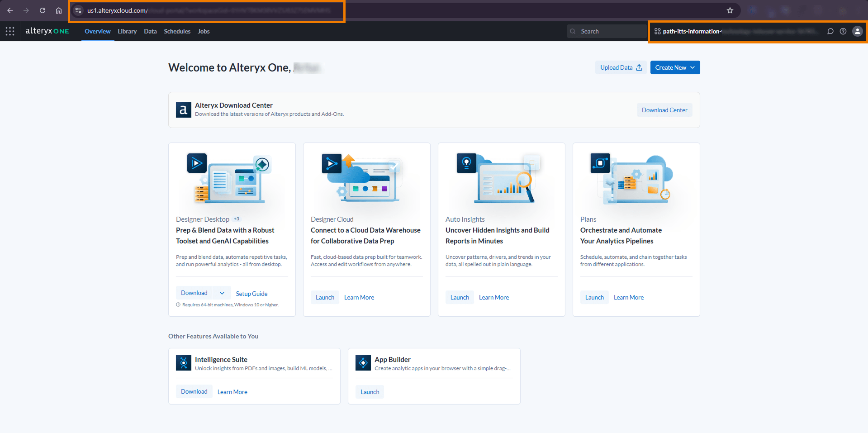The image size is (868, 433).
Task: Open the Schedules tab
Action: click(177, 31)
